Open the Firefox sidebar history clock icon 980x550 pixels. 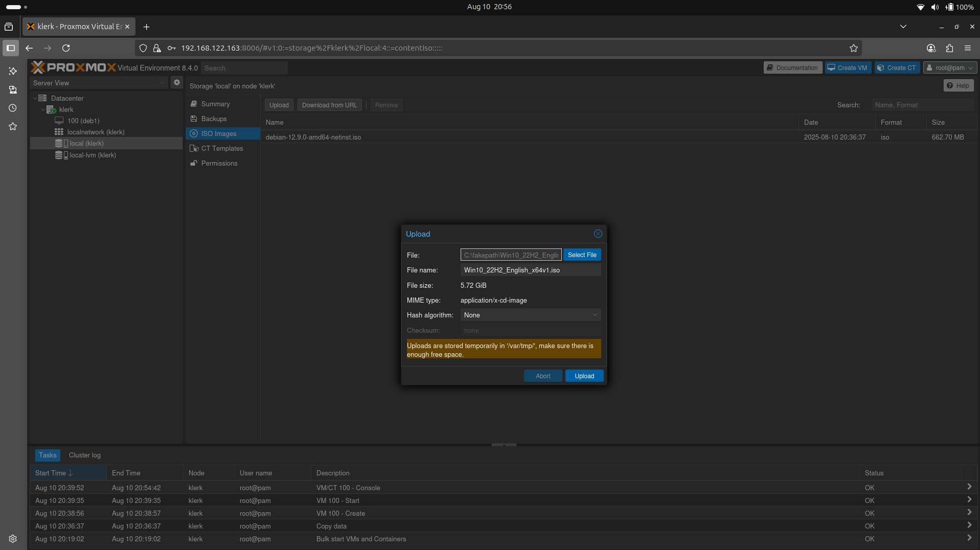[x=13, y=108]
